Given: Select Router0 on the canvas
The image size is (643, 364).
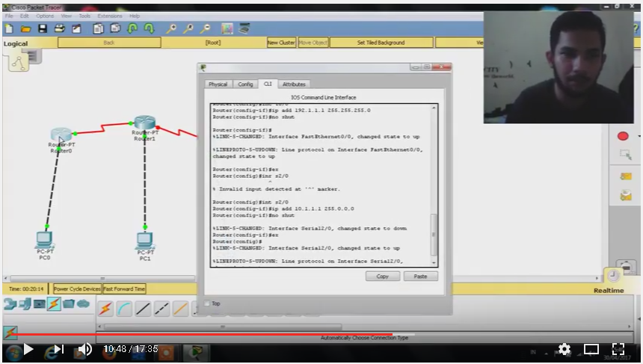Looking at the screenshot, I should pyautogui.click(x=61, y=135).
